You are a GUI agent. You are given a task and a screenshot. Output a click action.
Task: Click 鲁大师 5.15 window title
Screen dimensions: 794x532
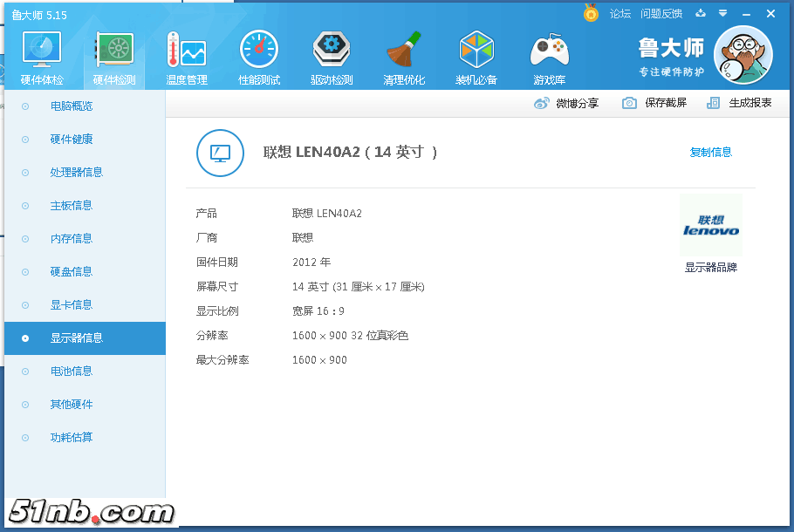39,15
